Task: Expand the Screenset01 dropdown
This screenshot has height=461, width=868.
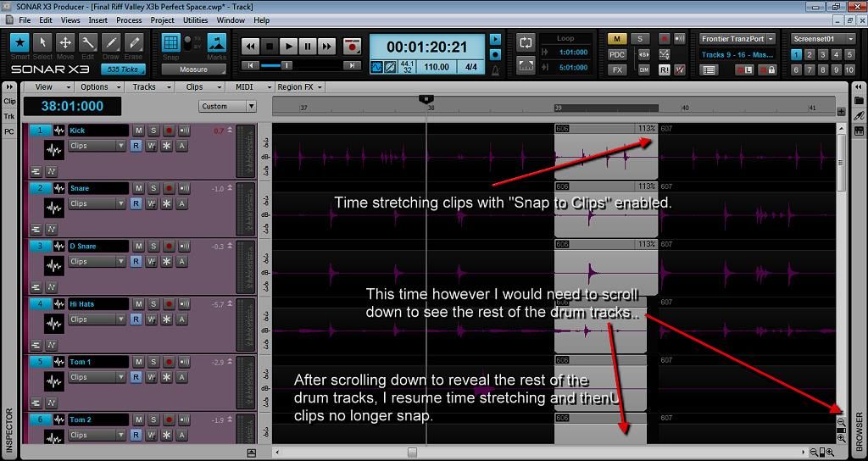Action: [823, 39]
